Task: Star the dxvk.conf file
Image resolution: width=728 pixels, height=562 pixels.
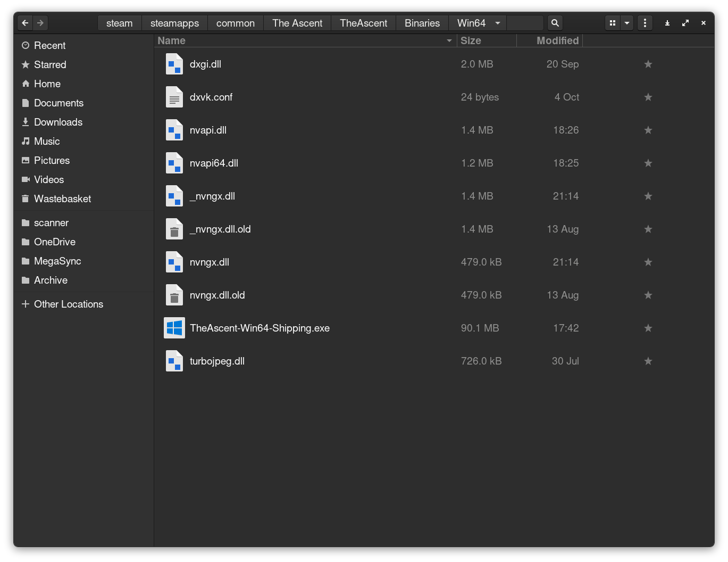Action: pyautogui.click(x=648, y=97)
